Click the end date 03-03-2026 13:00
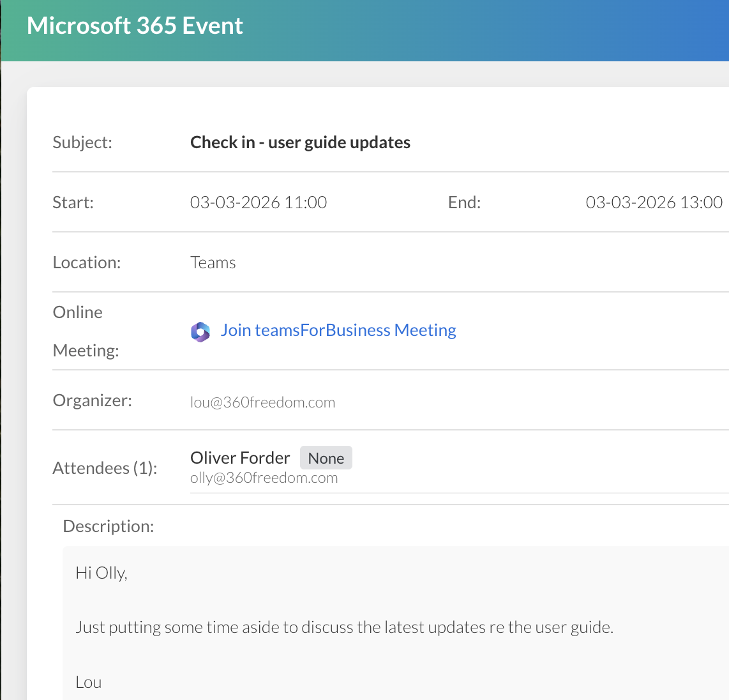 654,202
